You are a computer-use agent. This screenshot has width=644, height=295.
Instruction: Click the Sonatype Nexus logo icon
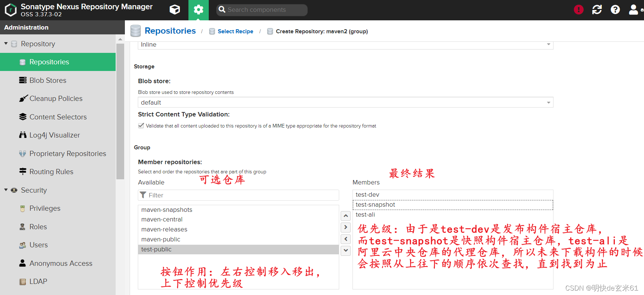[11, 10]
